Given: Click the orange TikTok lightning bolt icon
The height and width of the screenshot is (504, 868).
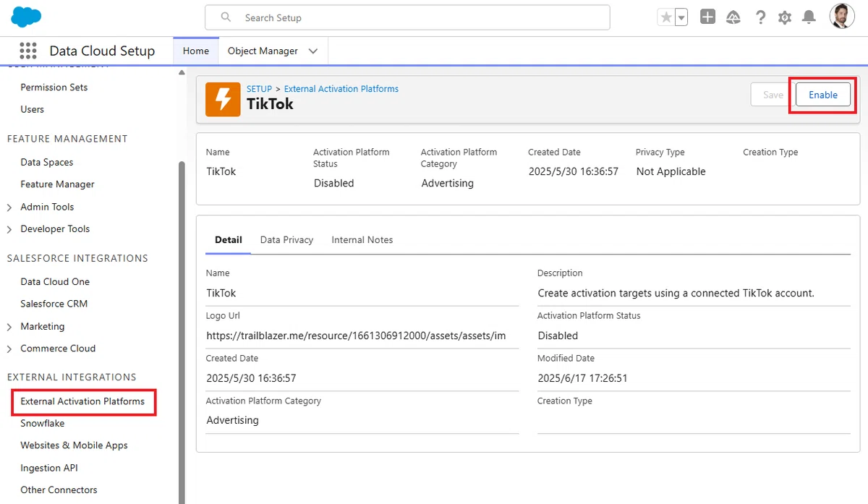Looking at the screenshot, I should coord(223,99).
